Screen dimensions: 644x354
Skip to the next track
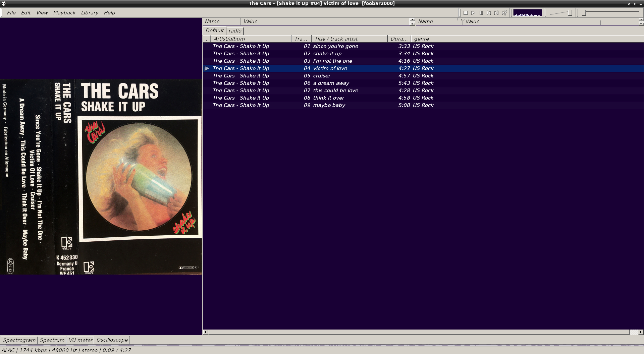point(496,13)
